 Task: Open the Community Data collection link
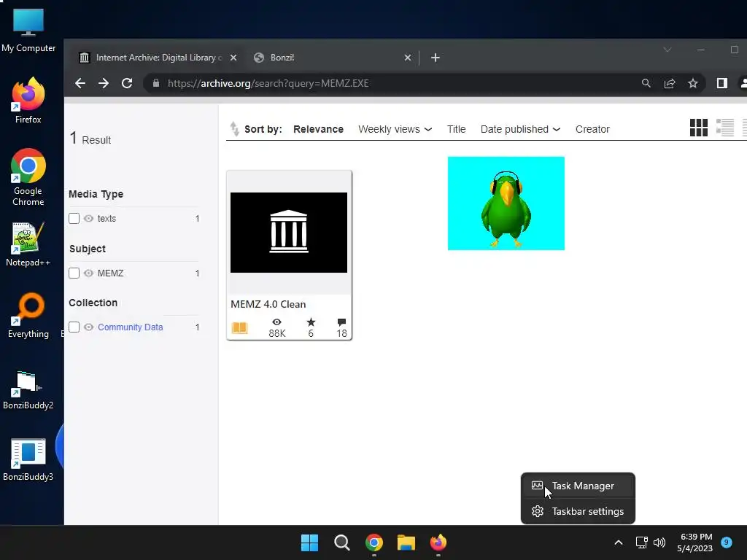point(130,327)
